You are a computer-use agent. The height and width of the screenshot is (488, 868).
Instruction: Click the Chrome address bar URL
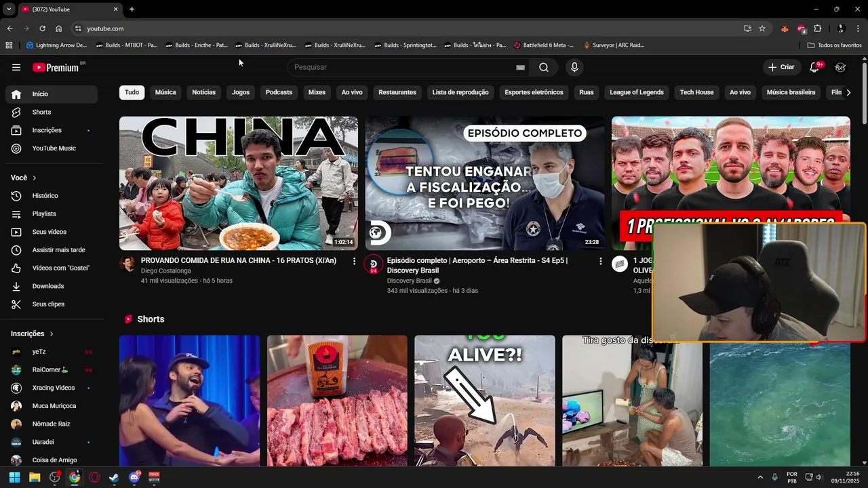tap(105, 28)
